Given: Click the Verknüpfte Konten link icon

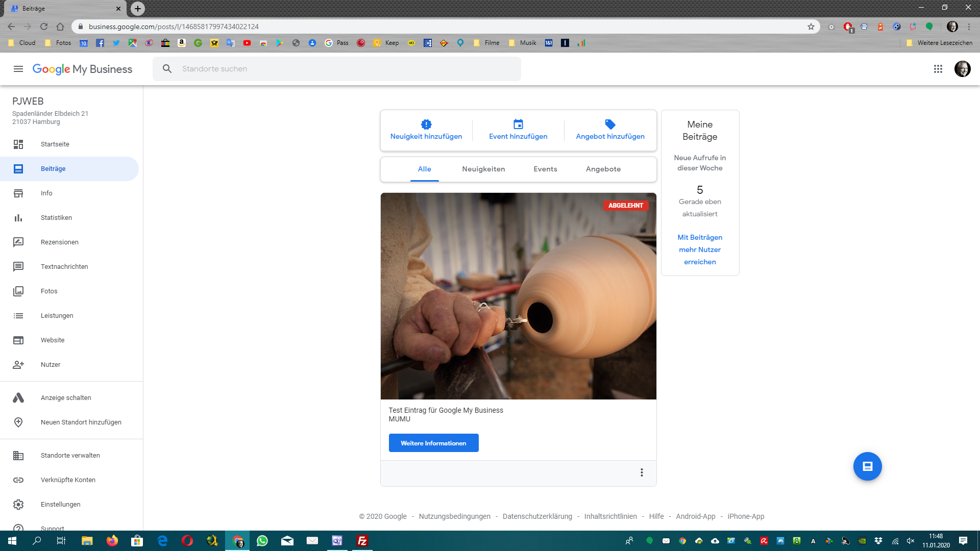Looking at the screenshot, I should coord(18,480).
